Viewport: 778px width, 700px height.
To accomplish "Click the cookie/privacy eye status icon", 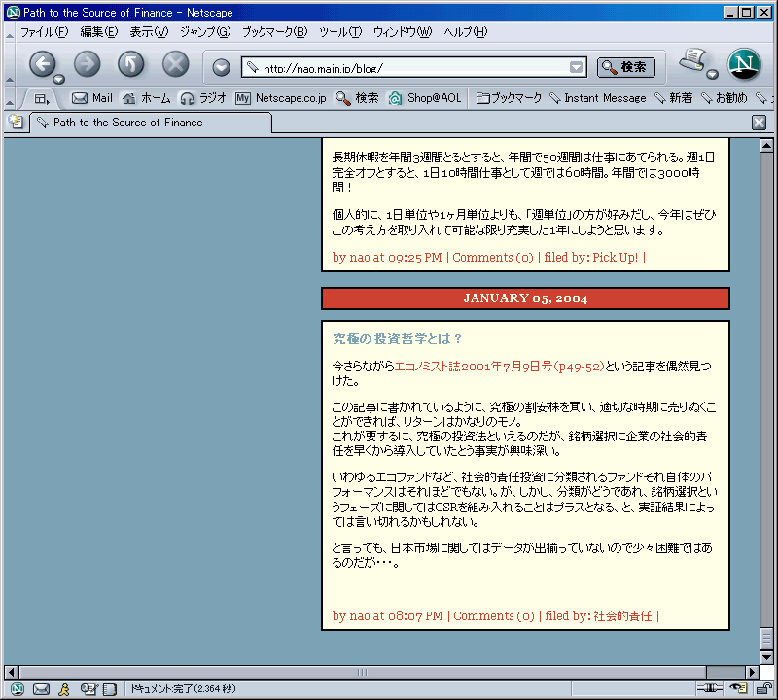I will coord(738,688).
